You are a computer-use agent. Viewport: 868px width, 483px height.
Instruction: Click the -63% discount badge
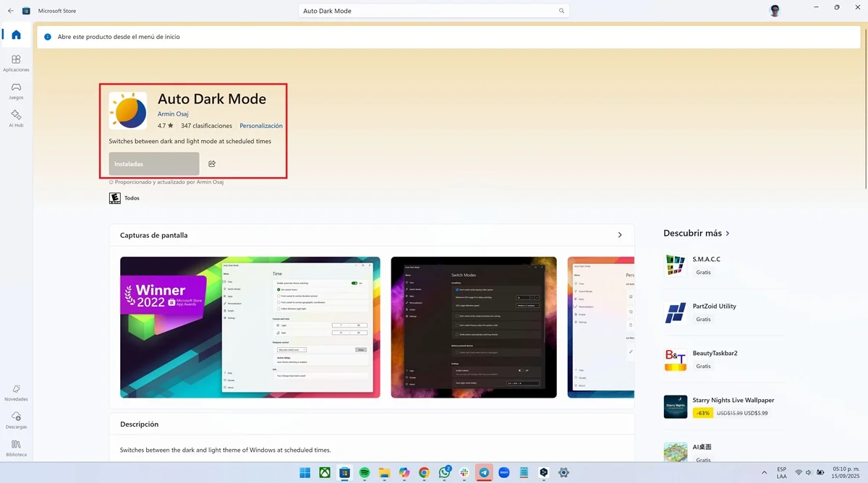702,413
